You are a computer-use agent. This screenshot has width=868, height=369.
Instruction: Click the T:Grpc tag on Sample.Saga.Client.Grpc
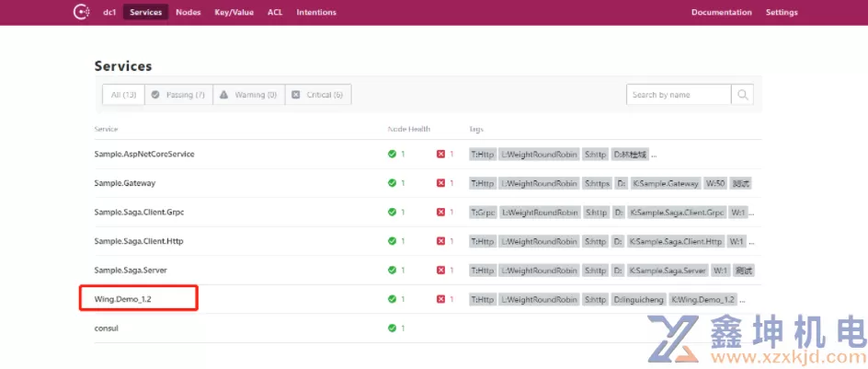coord(483,213)
